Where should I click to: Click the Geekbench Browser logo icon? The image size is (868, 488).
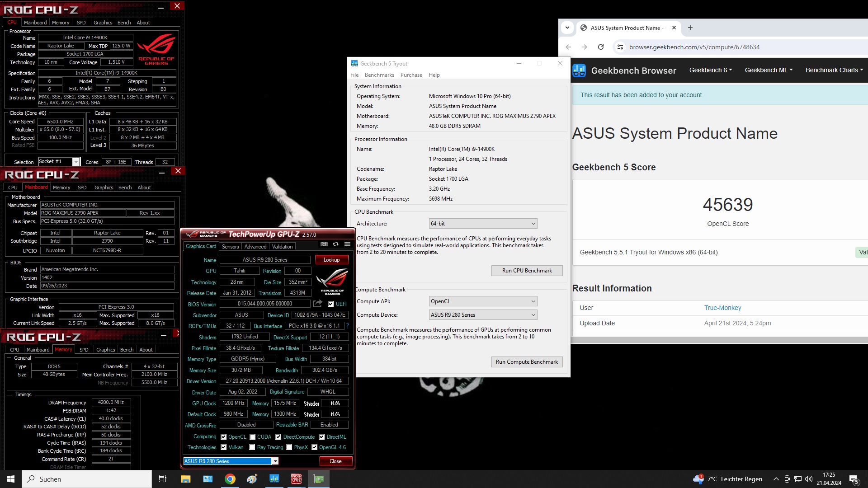(x=579, y=70)
